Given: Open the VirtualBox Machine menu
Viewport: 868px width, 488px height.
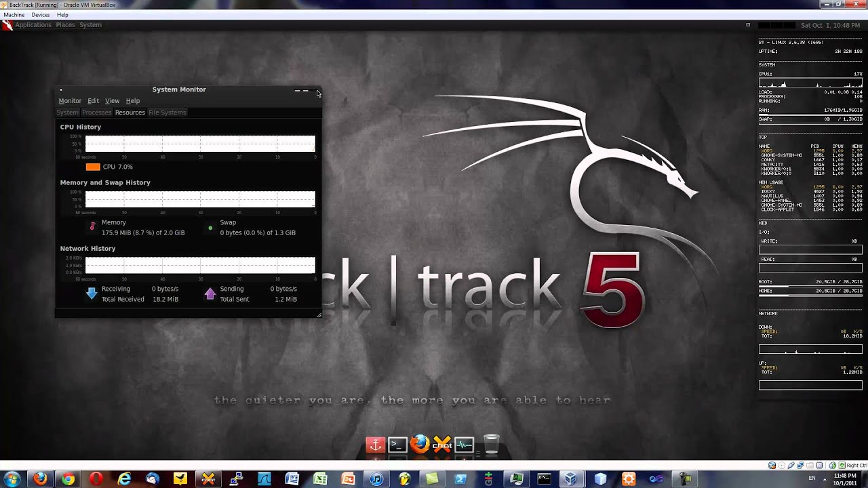Looking at the screenshot, I should [14, 15].
